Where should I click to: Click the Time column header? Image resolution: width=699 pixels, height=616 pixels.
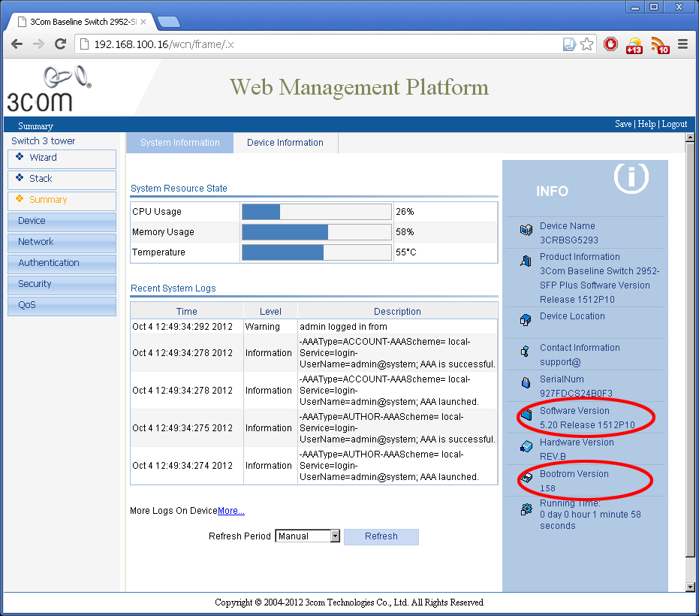[187, 311]
